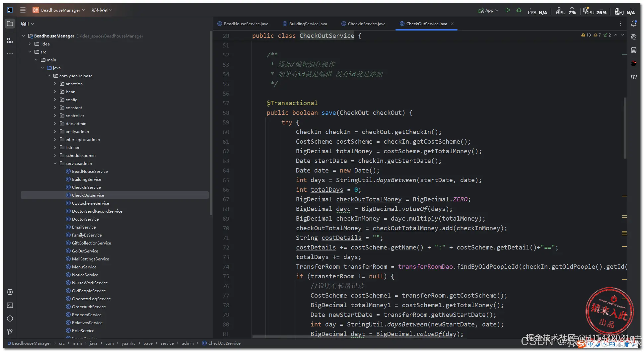Open the 项目 view dropdown
This screenshot has height=352, width=644.
point(28,24)
